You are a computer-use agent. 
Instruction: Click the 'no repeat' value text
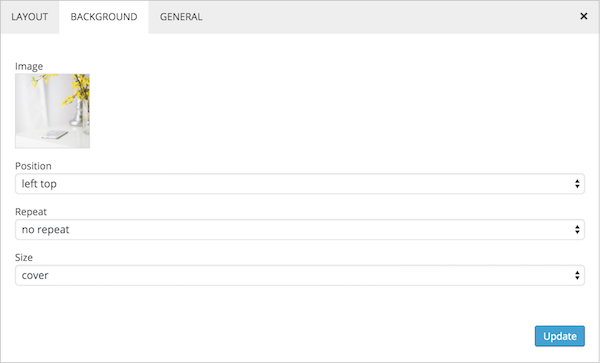tap(46, 230)
